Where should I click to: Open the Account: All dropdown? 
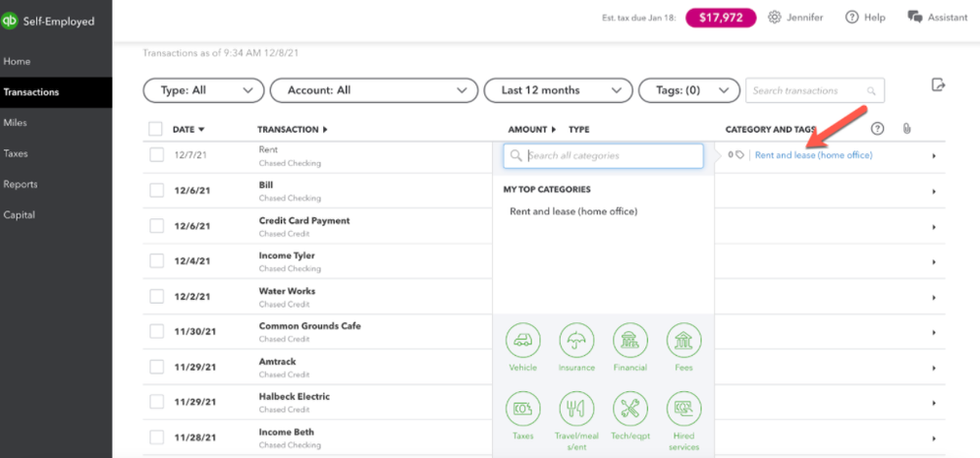374,90
